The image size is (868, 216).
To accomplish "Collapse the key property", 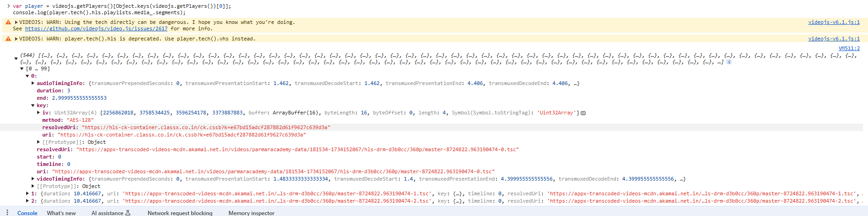I will 33,106.
